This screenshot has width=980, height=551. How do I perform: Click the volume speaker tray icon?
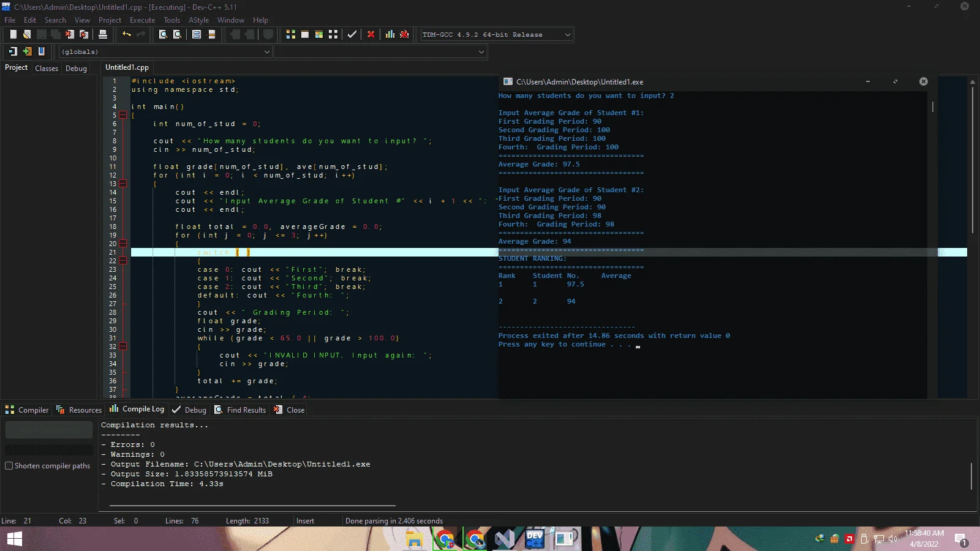[892, 539]
